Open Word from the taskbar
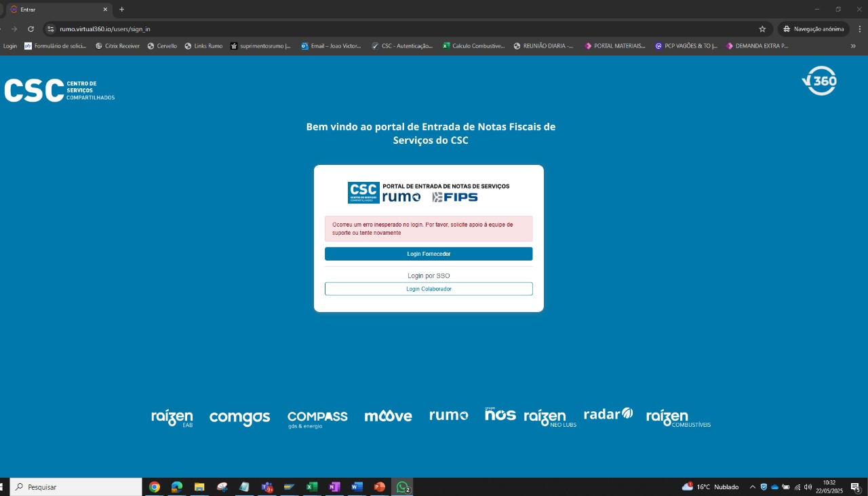Image resolution: width=868 pixels, height=496 pixels. pos(357,487)
